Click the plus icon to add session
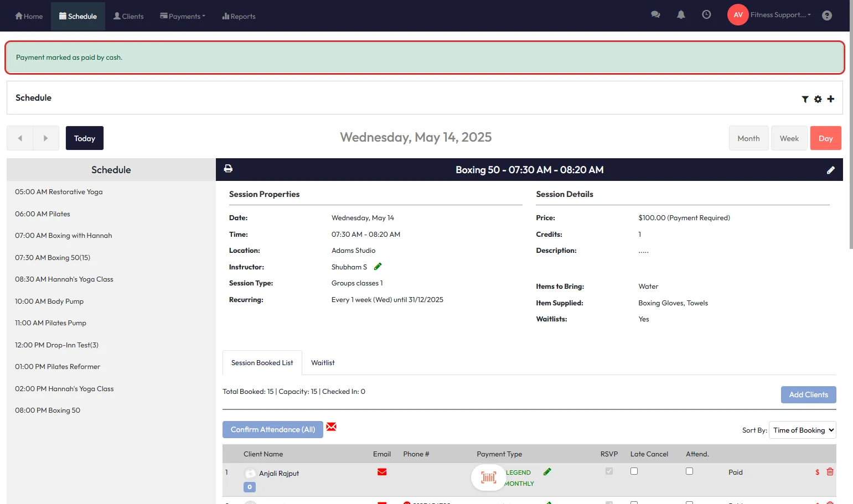 (x=830, y=99)
